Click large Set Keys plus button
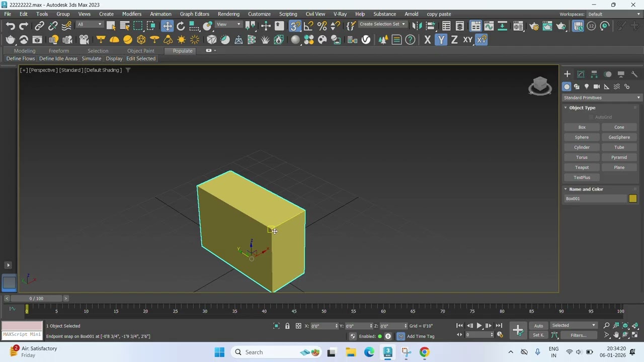644x362 pixels. point(518,330)
